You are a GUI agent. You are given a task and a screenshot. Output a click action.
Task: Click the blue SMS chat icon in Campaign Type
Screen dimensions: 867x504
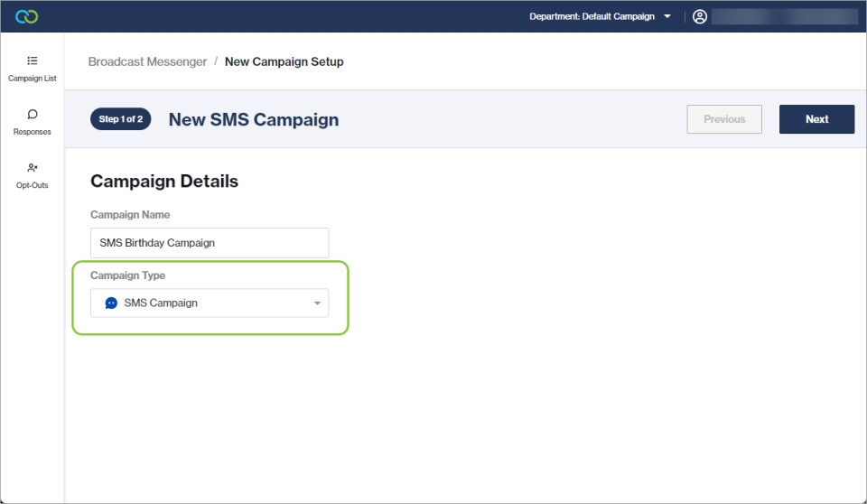click(111, 303)
